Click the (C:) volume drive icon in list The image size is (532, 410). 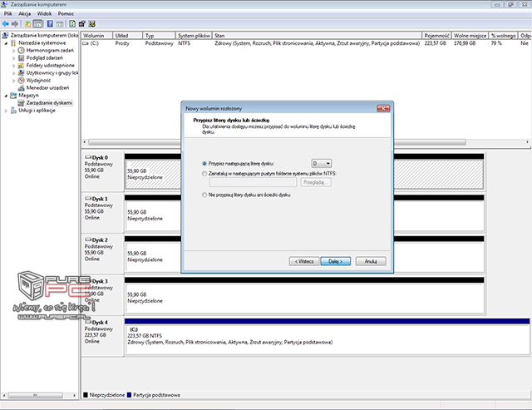86,43
